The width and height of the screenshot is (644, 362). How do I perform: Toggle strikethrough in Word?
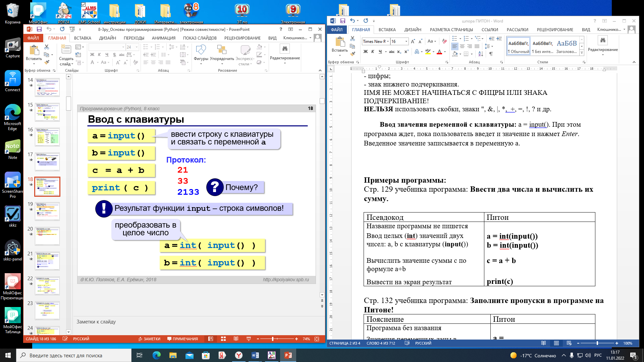click(x=392, y=52)
